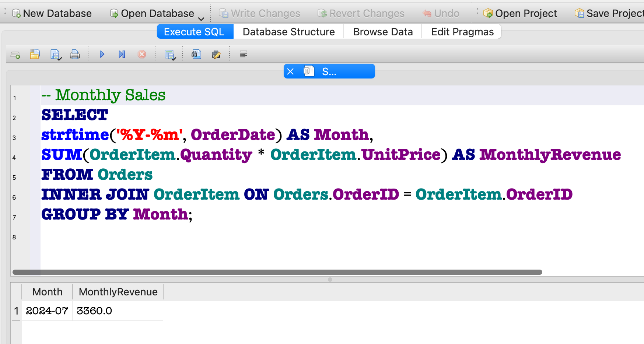Open a new SQL editor tab
644x344 pixels.
[x=15, y=55]
